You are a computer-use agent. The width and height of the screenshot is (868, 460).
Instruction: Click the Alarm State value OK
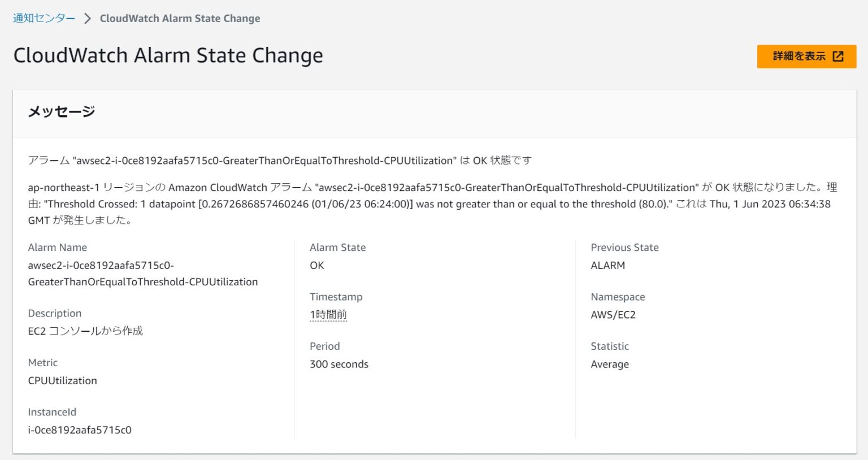point(316,265)
